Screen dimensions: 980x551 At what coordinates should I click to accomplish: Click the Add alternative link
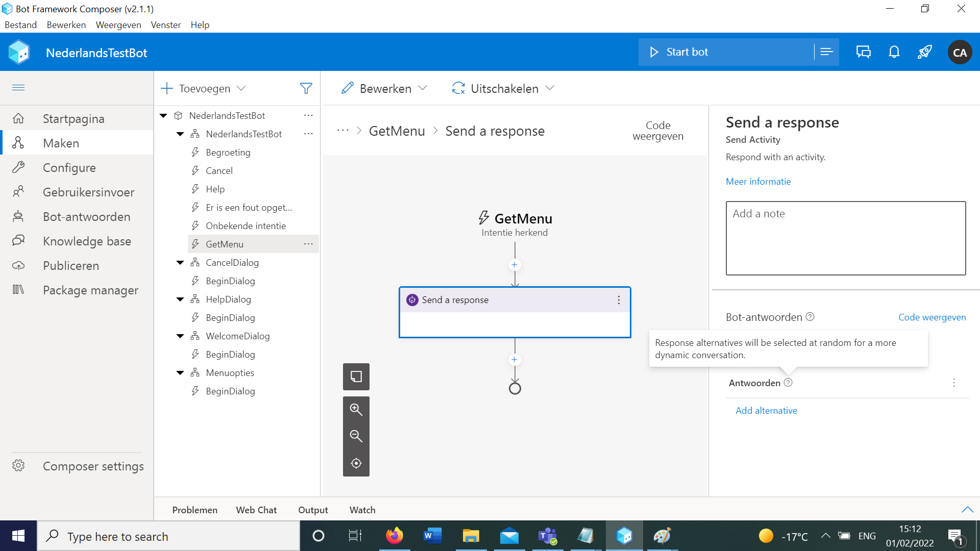point(766,411)
